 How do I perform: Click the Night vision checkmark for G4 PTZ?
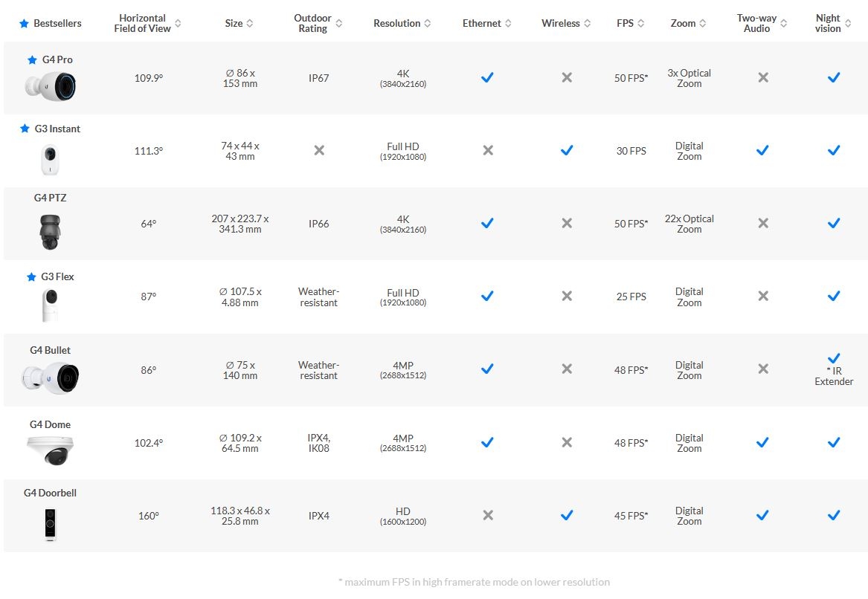click(834, 224)
